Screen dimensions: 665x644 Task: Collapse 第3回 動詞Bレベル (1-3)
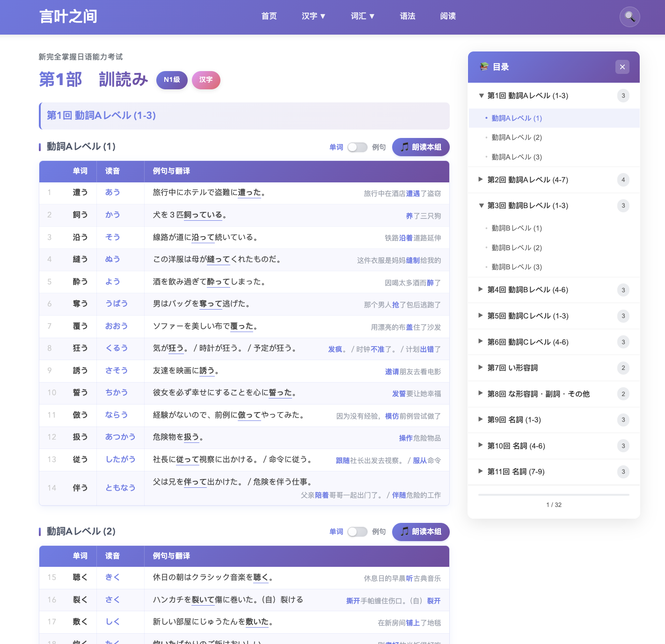point(554,206)
